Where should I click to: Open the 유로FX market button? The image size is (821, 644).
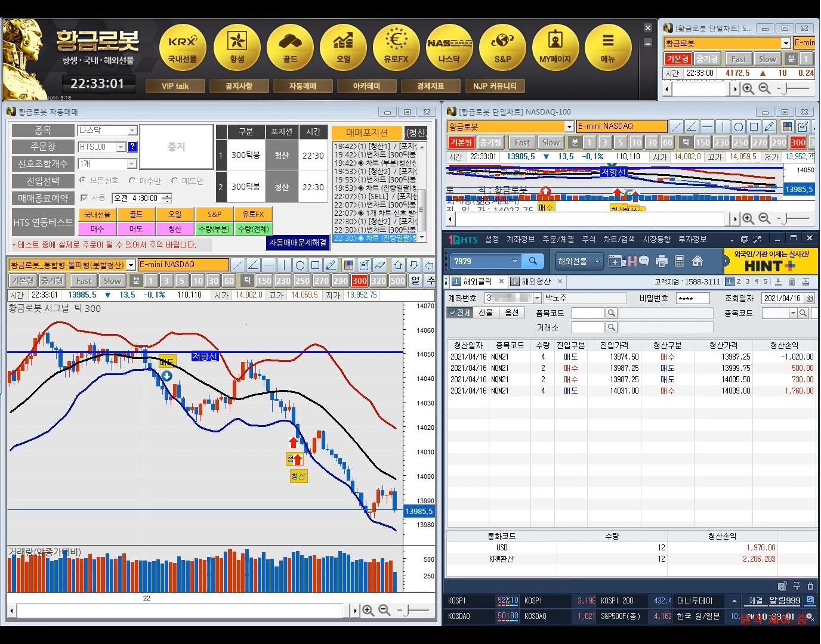tap(396, 48)
